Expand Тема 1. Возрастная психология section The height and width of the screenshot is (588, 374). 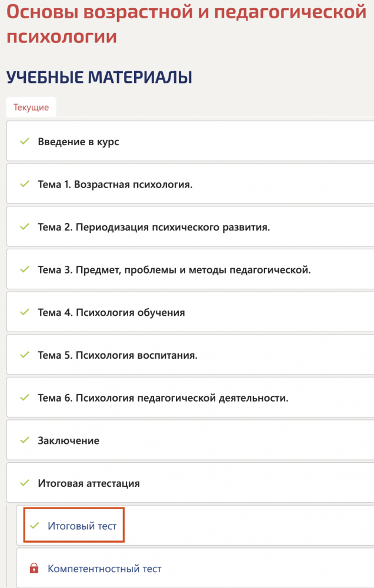[x=115, y=185]
